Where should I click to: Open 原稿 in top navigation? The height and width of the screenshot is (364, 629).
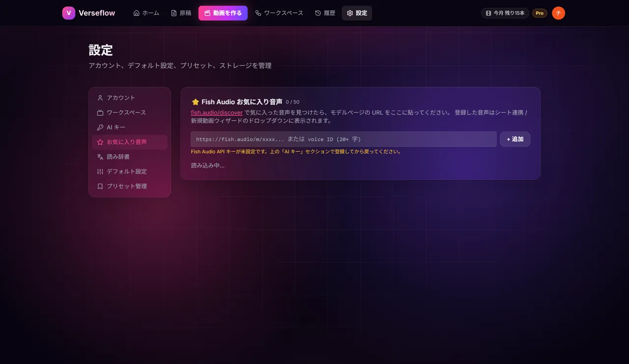pos(186,13)
